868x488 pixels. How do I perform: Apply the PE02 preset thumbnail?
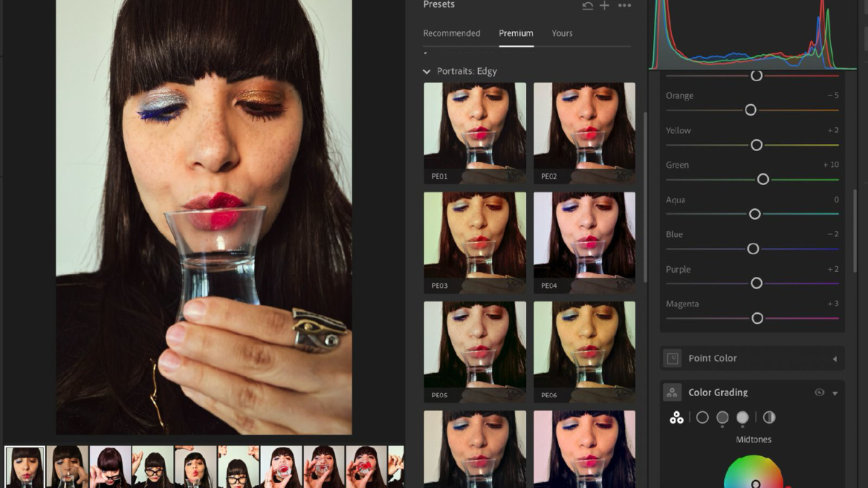[584, 133]
